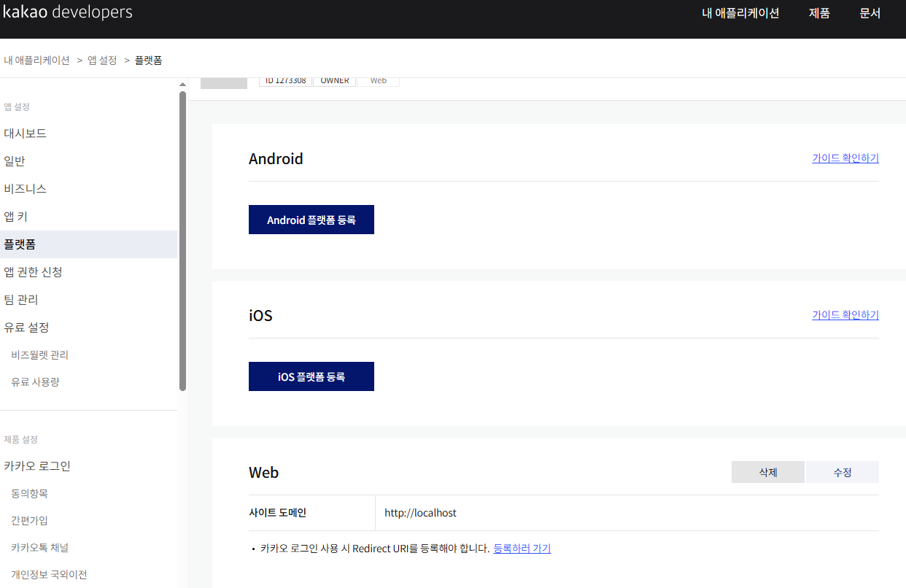Open 비즈월렛 관리 sidebar sub-item
906x588 pixels.
(x=39, y=355)
